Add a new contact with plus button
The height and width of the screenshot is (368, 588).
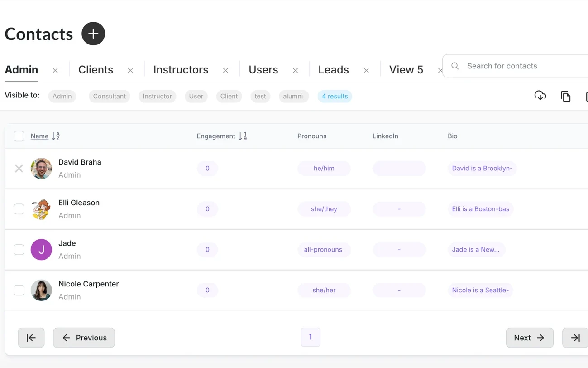coord(93,34)
